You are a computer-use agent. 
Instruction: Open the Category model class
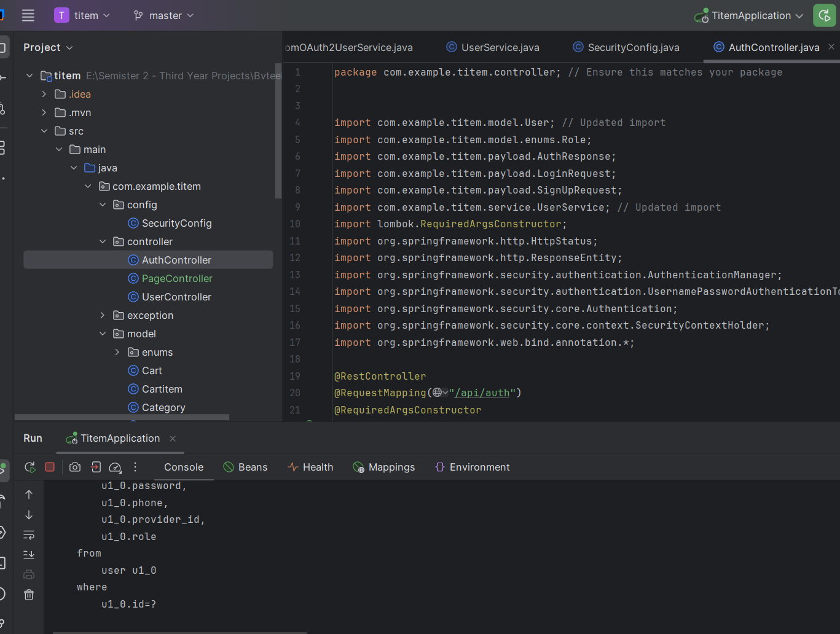[156, 407]
